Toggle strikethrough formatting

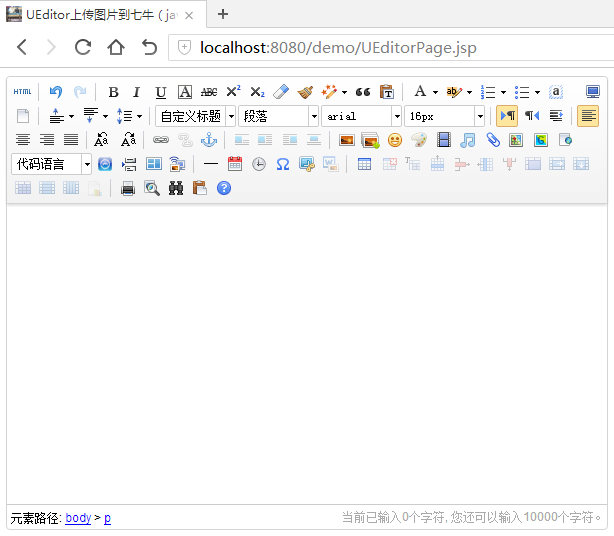(x=209, y=92)
